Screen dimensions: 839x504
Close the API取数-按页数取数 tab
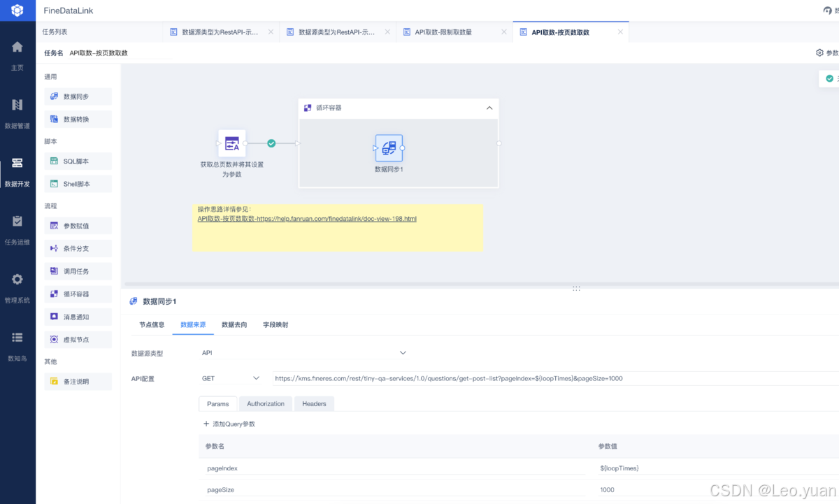(620, 32)
